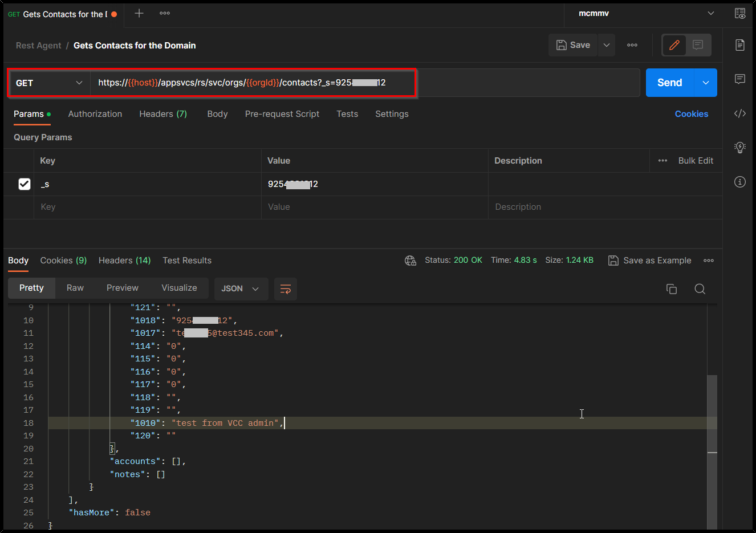Screen dimensions: 756x533
Task: Copy response body with copy icon
Action: click(x=672, y=289)
